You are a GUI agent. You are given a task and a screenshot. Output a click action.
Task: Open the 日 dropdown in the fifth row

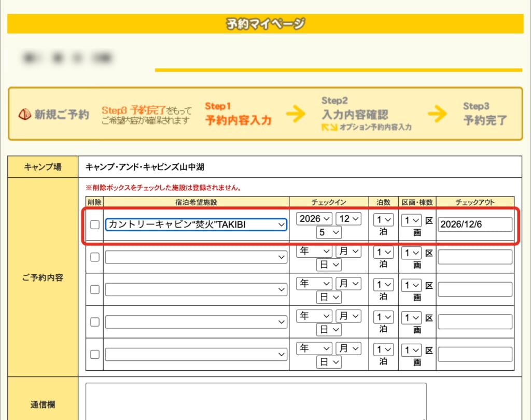329,362
